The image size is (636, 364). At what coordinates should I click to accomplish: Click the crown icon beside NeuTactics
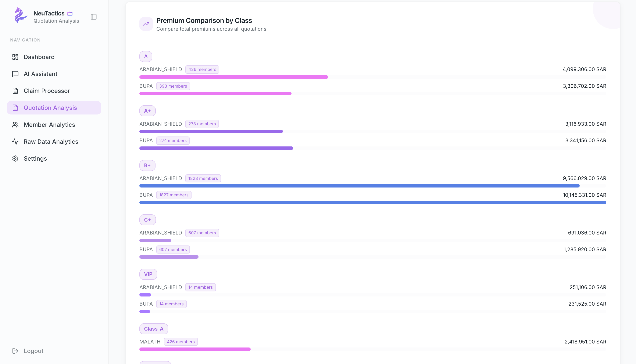coord(70,13)
